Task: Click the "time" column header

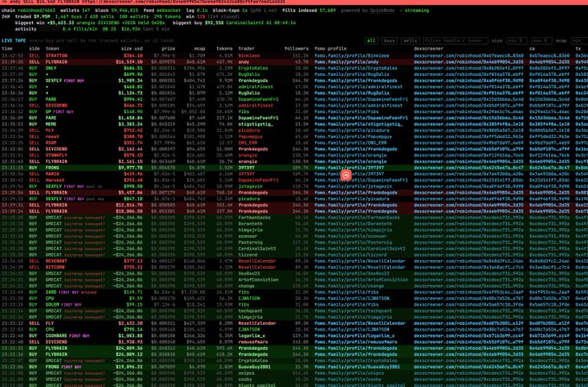Action: coord(7,48)
